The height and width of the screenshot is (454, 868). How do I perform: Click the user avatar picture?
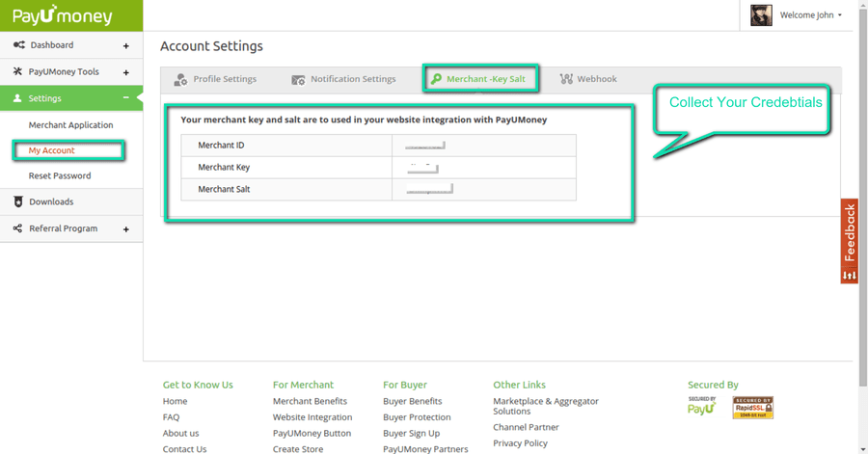pos(761,15)
